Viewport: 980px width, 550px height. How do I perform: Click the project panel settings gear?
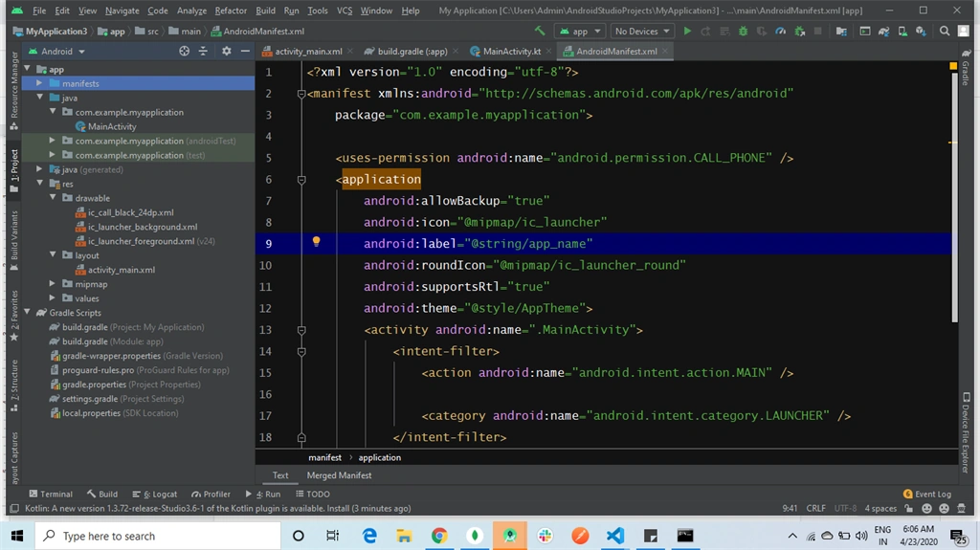point(226,52)
